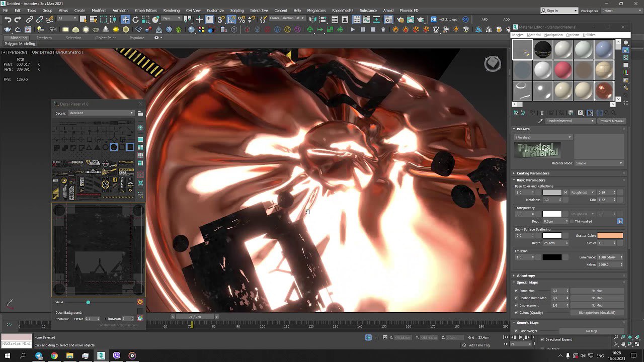This screenshot has width=644, height=362.
Task: Click the Physical Material type button
Action: 611,121
